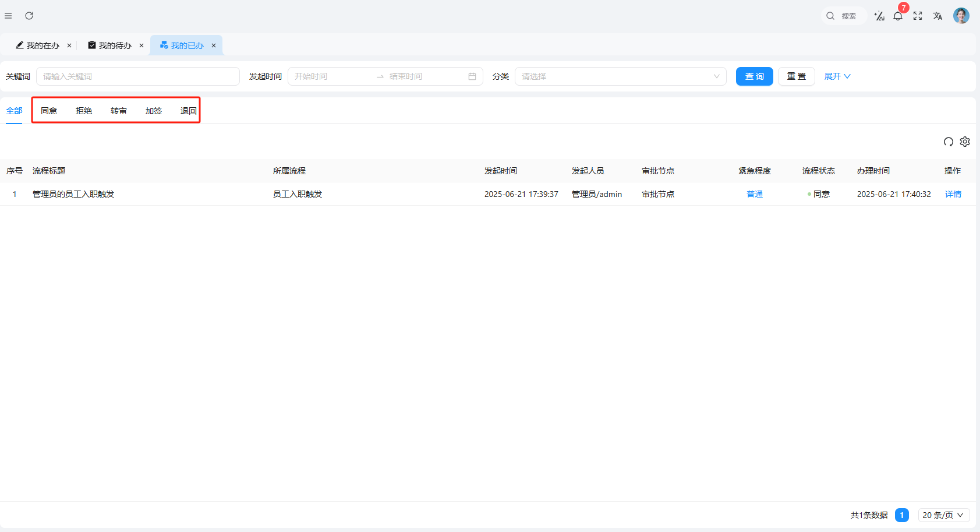Open the user avatar menu
This screenshot has width=980, height=532.
tap(961, 16)
